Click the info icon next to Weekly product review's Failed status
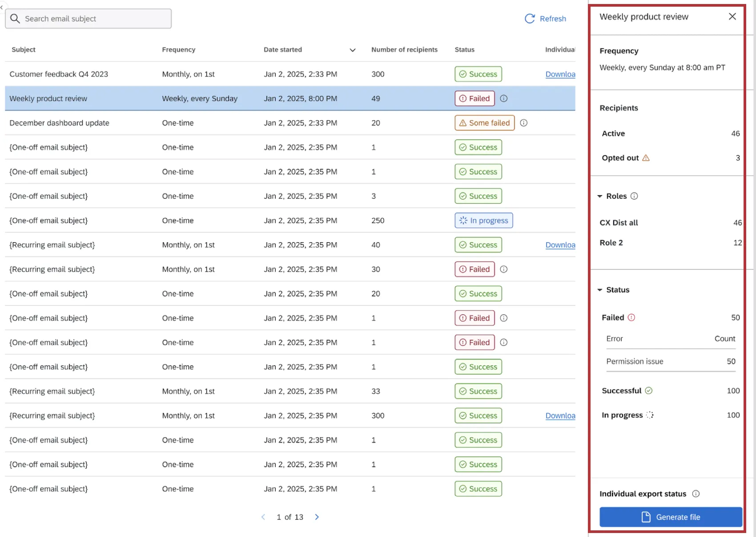The width and height of the screenshot is (756, 537). tap(504, 98)
